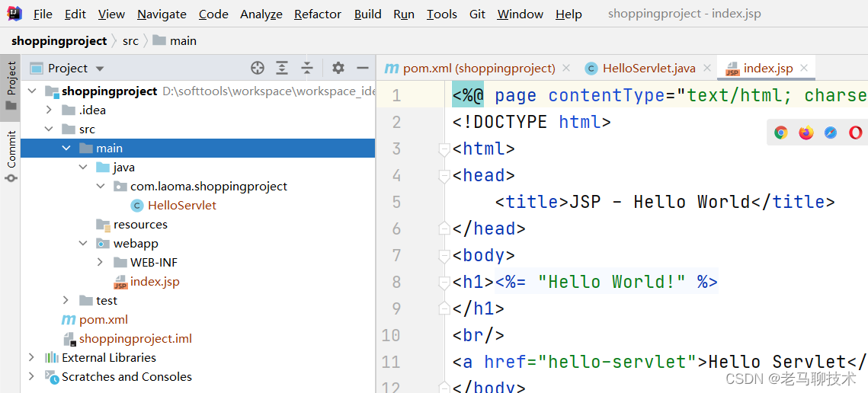Hide the Project panel with the minus icon
The height and width of the screenshot is (393, 868).
pos(363,68)
